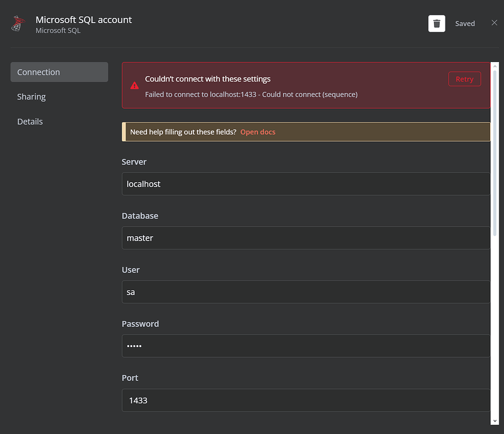Close the credential dialog with X
This screenshot has height=434, width=504.
coord(494,23)
